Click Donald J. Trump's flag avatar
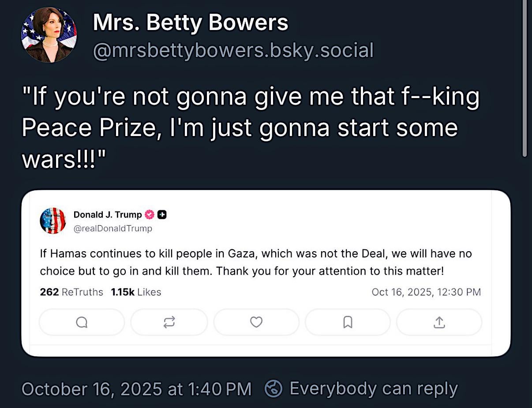The width and height of the screenshot is (532, 408). (x=52, y=220)
